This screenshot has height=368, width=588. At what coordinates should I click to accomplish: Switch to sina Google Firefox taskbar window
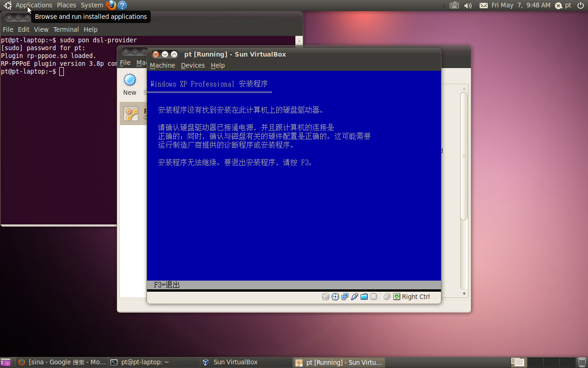[x=62, y=362]
